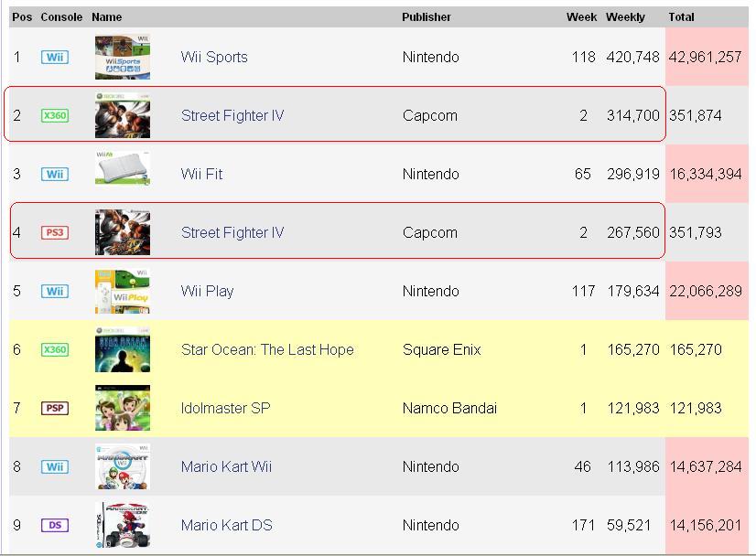
Task: Open the Wii Fit balance board cover image
Action: tap(123, 167)
